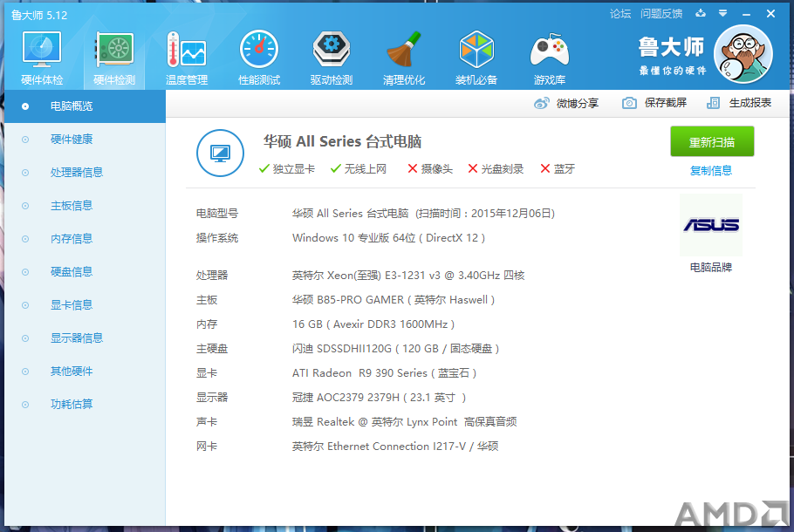
Task: Click the desktop computer circle icon
Action: click(220, 153)
